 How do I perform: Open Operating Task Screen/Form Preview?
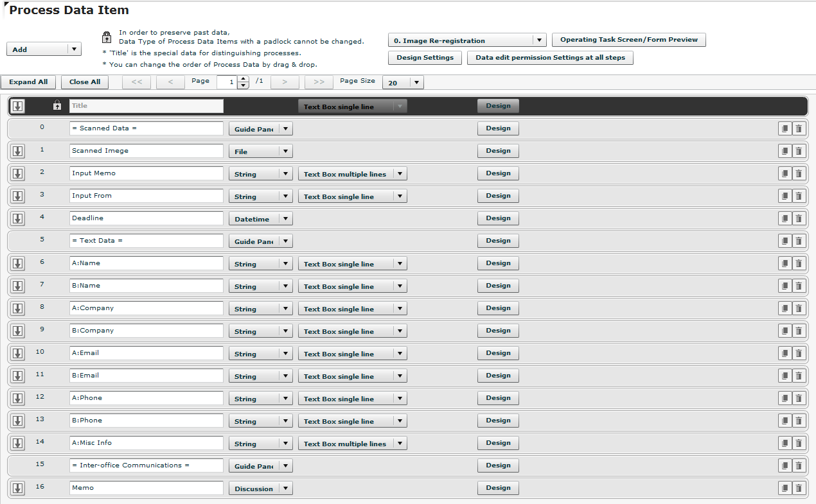628,39
